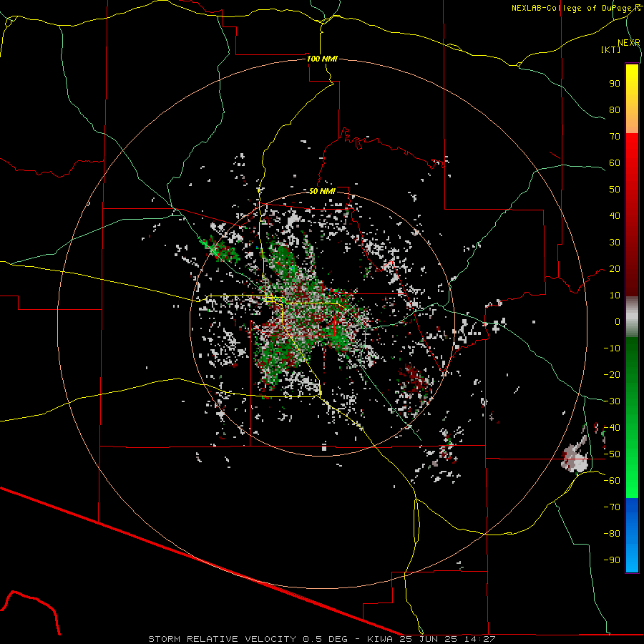
Task: Click the -60 value on the color scale
Action: click(x=612, y=481)
